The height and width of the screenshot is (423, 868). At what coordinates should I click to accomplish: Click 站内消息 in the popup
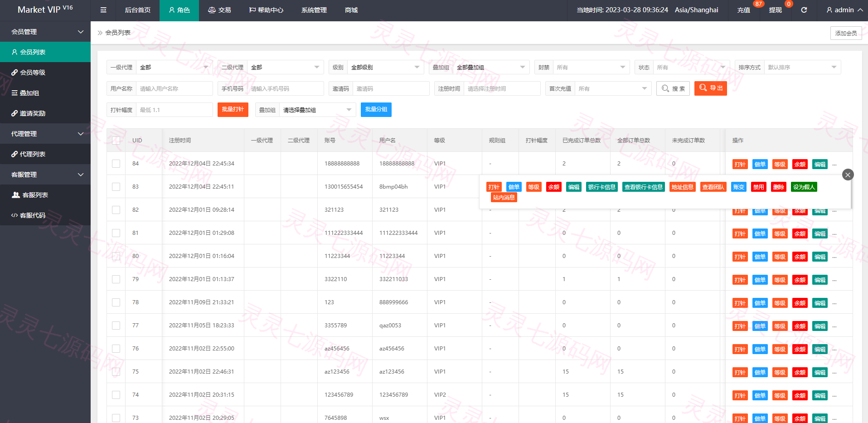pyautogui.click(x=504, y=198)
